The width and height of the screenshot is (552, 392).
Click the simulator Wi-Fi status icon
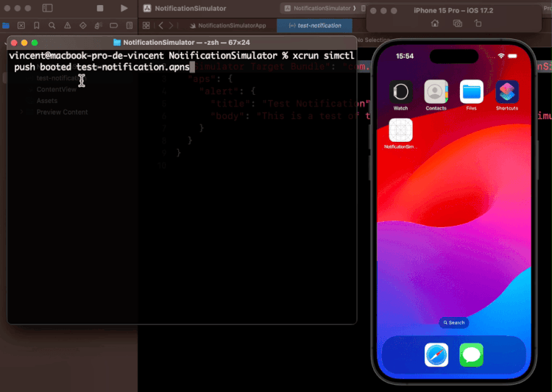coord(501,56)
